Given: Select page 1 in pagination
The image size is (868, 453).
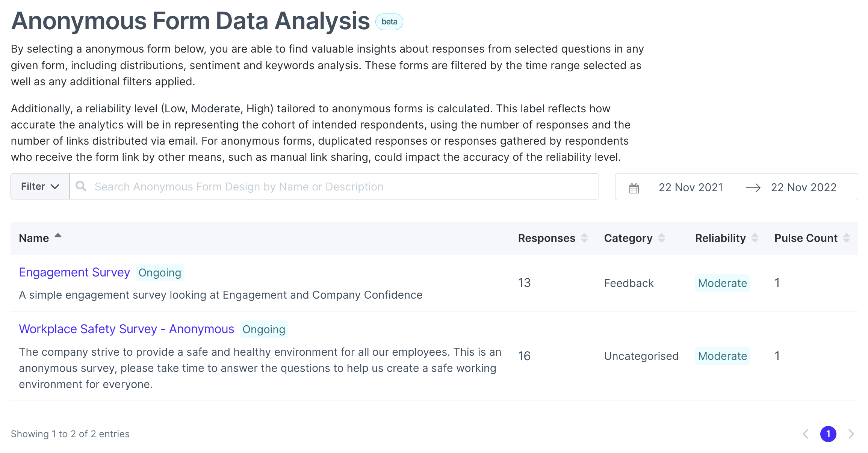Looking at the screenshot, I should (828, 434).
